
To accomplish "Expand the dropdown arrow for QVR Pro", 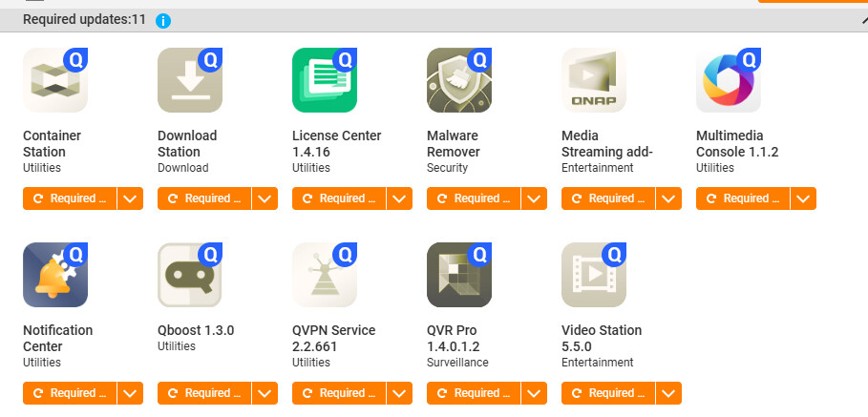I will click(534, 393).
